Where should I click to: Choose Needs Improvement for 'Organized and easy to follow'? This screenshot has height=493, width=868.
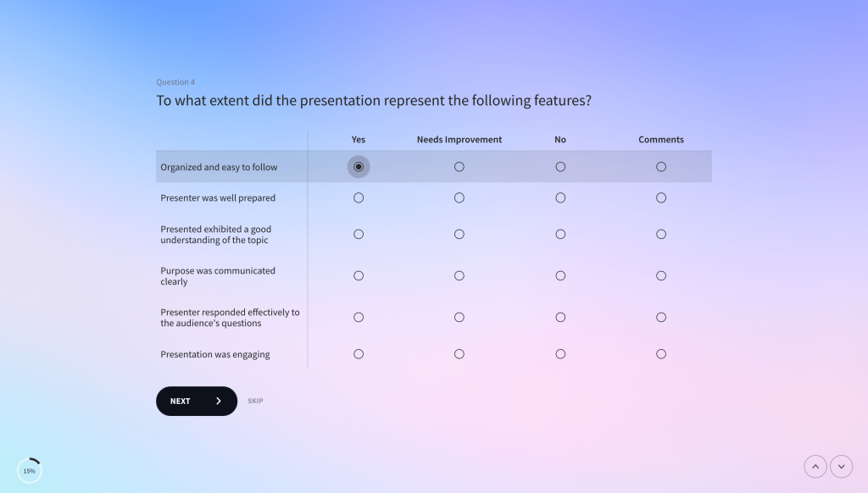tap(459, 166)
